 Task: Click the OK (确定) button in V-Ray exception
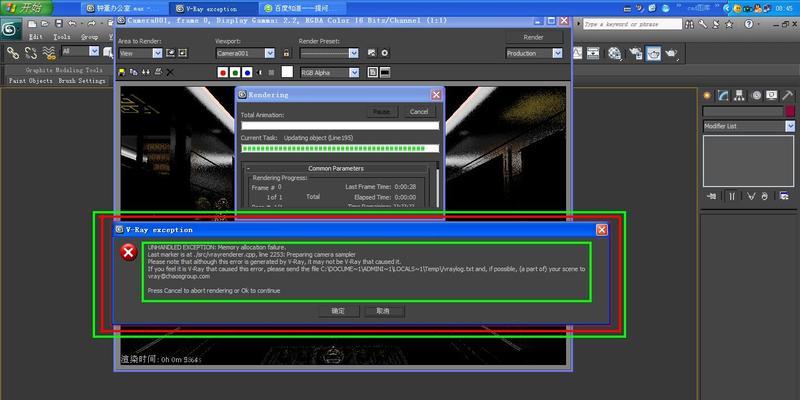[338, 311]
